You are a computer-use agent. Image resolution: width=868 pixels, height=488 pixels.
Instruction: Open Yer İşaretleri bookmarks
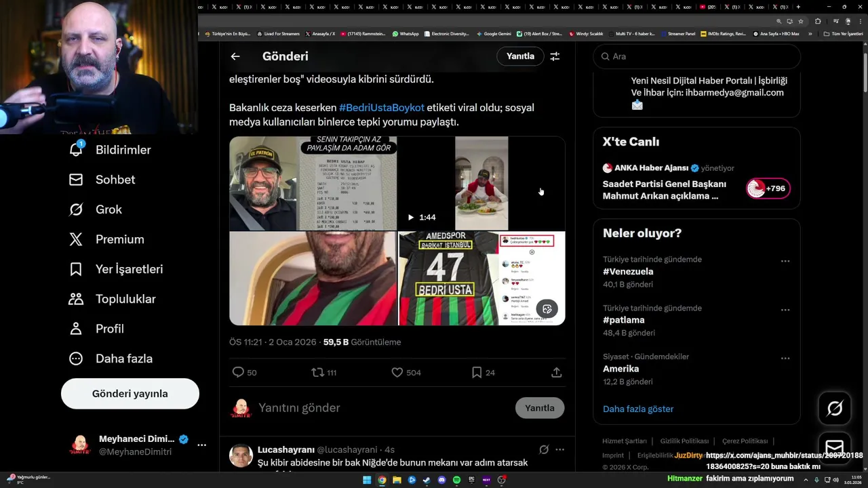[x=116, y=269]
